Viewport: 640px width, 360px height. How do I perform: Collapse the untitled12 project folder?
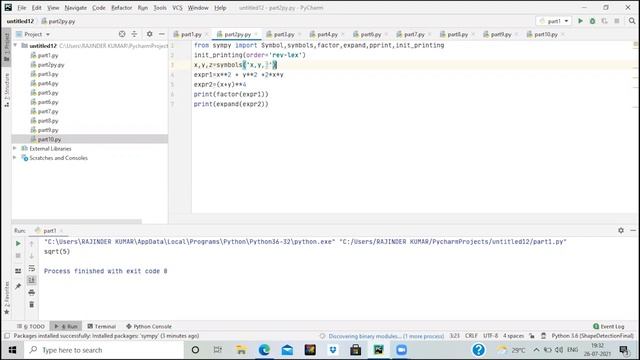(x=15, y=45)
